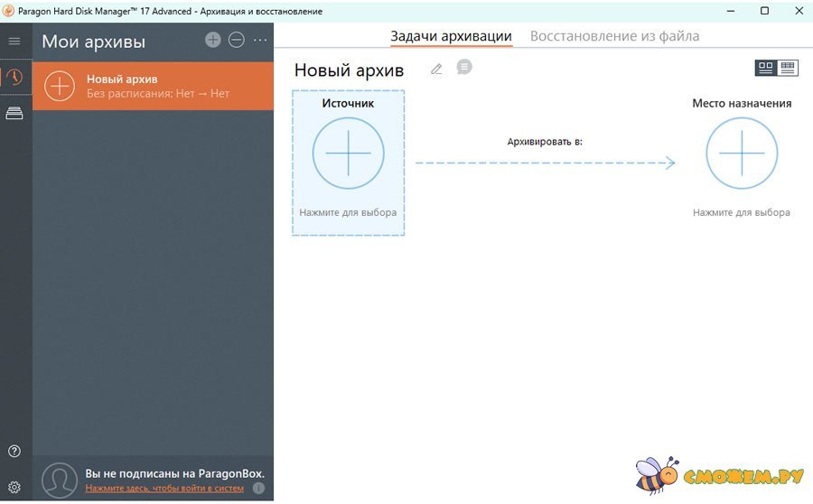Choose the backup source under Источник

[348, 154]
